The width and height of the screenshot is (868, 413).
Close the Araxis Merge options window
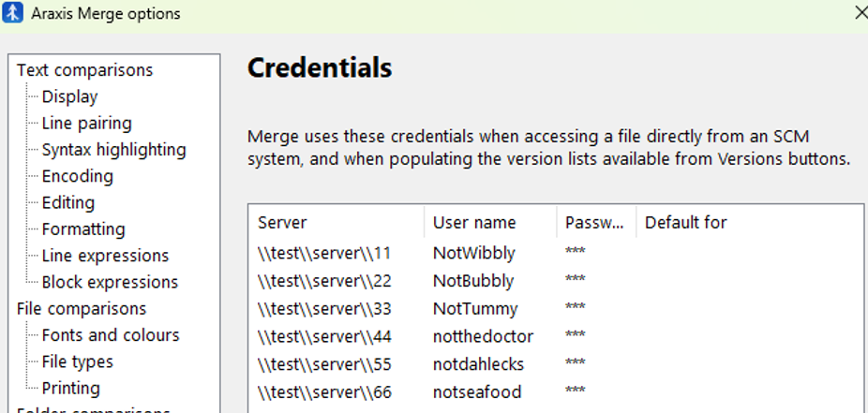tap(861, 13)
